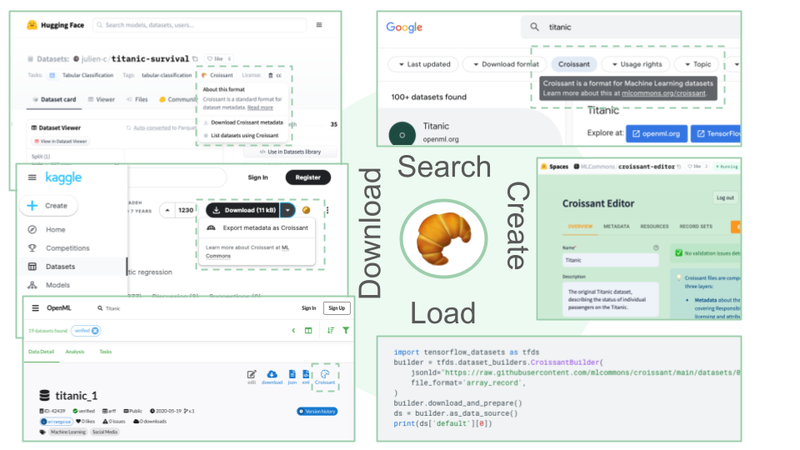
Task: Switch to the Viewer tab
Action: pyautogui.click(x=102, y=99)
